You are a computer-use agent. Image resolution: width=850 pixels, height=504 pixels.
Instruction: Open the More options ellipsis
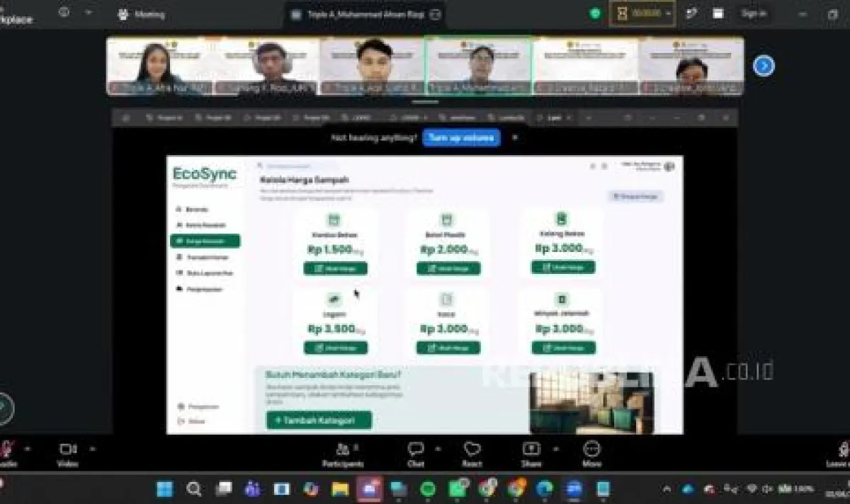click(591, 454)
